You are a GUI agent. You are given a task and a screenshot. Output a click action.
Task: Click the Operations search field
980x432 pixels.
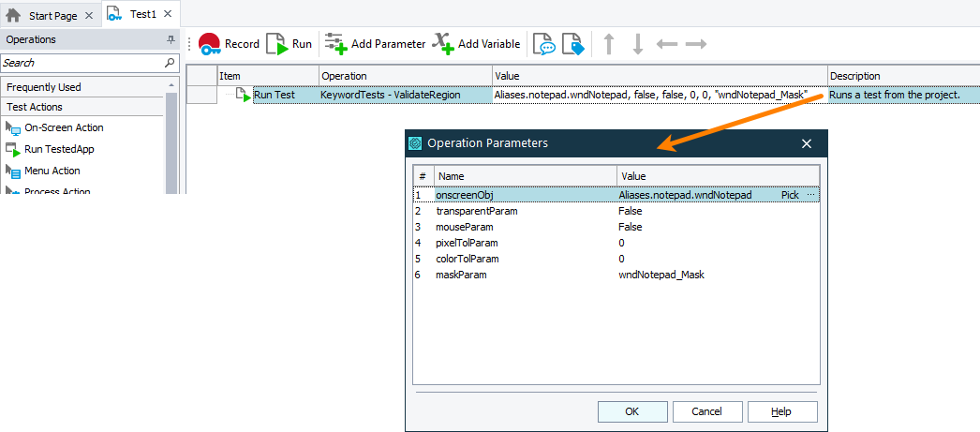(82, 63)
